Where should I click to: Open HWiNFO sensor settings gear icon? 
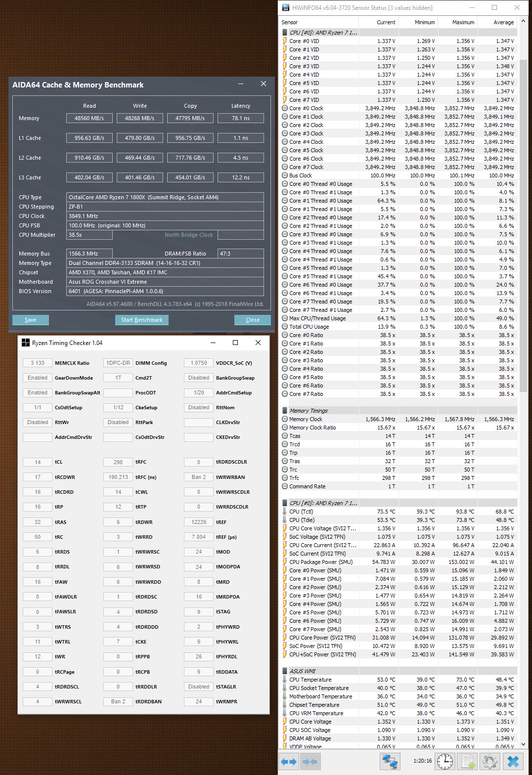pyautogui.click(x=489, y=762)
